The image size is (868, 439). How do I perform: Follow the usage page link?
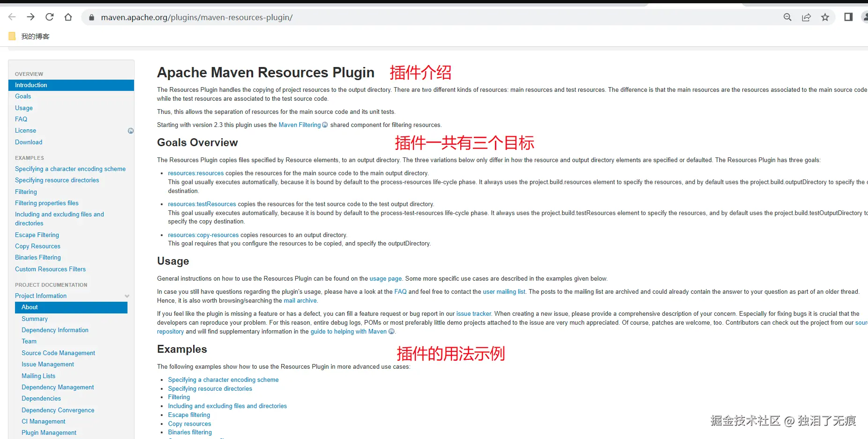[385, 279]
